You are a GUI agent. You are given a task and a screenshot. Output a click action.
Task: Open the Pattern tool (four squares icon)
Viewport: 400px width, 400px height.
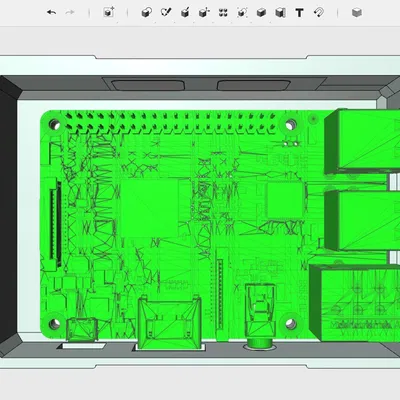pyautogui.click(x=223, y=13)
